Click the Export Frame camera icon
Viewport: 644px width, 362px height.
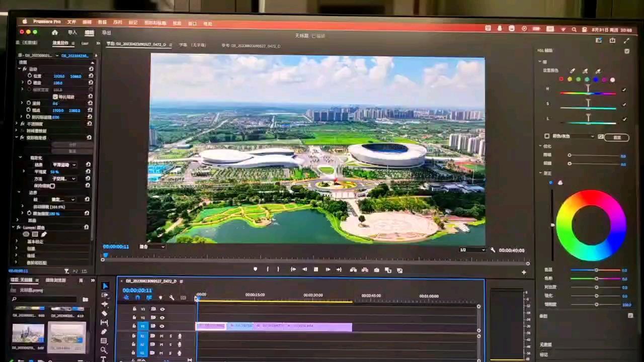point(376,270)
